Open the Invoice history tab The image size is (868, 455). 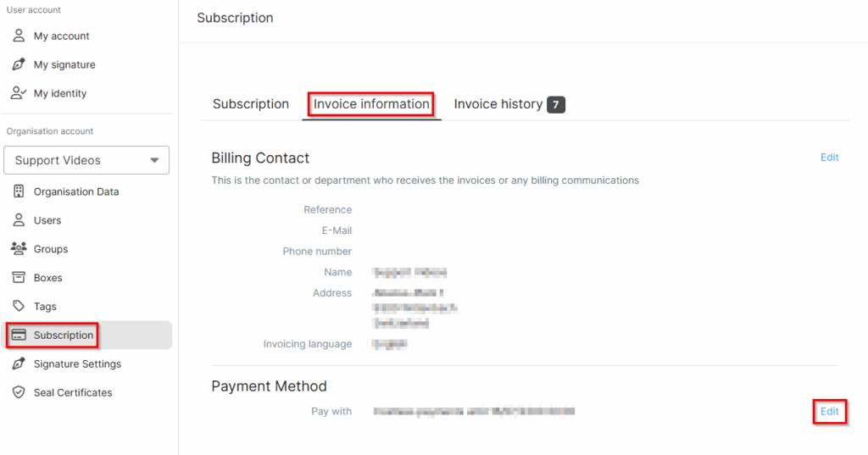[x=498, y=104]
